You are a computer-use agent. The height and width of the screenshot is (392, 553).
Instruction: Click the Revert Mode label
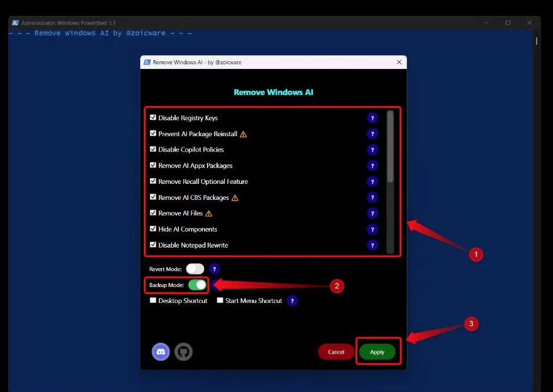tap(166, 269)
